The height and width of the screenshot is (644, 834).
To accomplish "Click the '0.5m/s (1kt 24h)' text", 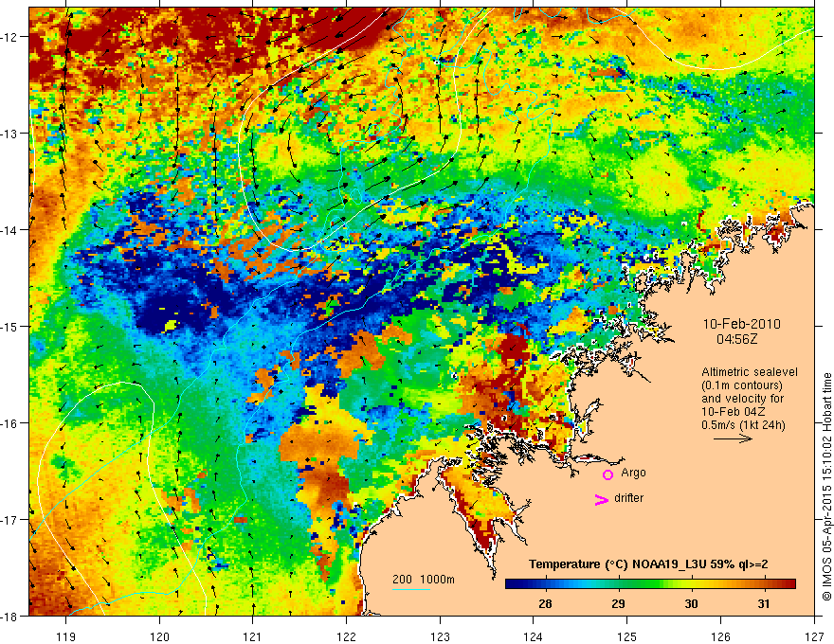I will click(x=744, y=425).
